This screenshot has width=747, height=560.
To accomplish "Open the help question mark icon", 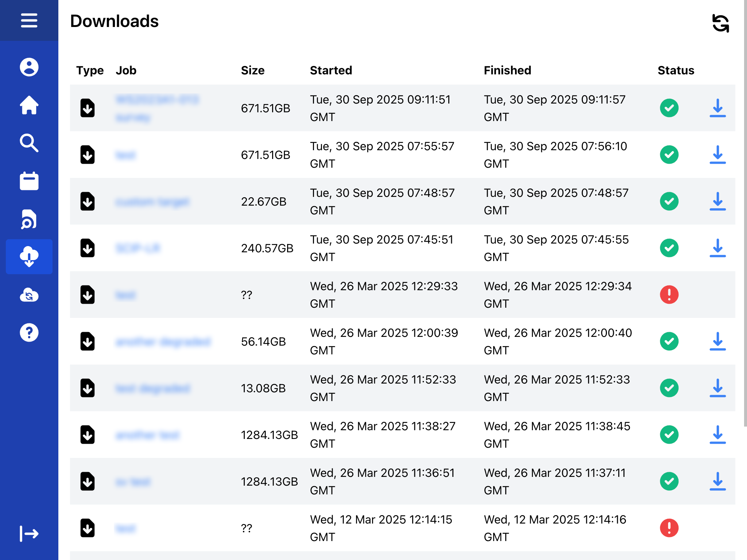I will (29, 332).
